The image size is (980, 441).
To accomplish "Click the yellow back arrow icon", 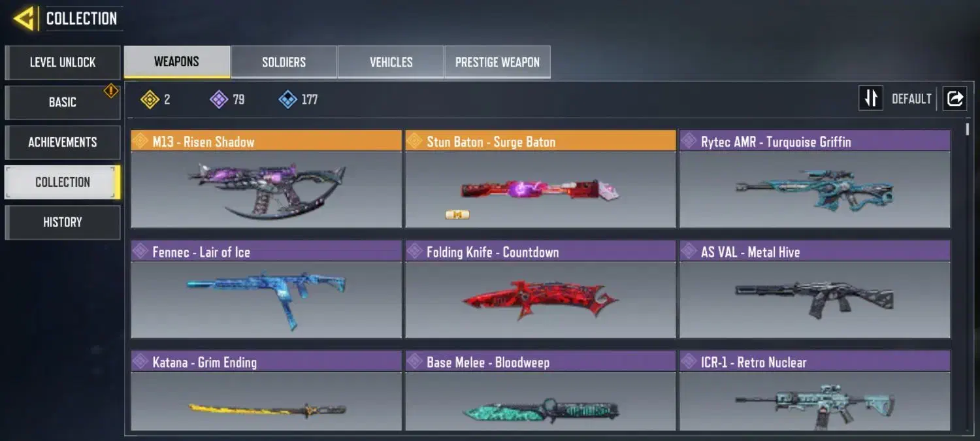I will 24,18.
